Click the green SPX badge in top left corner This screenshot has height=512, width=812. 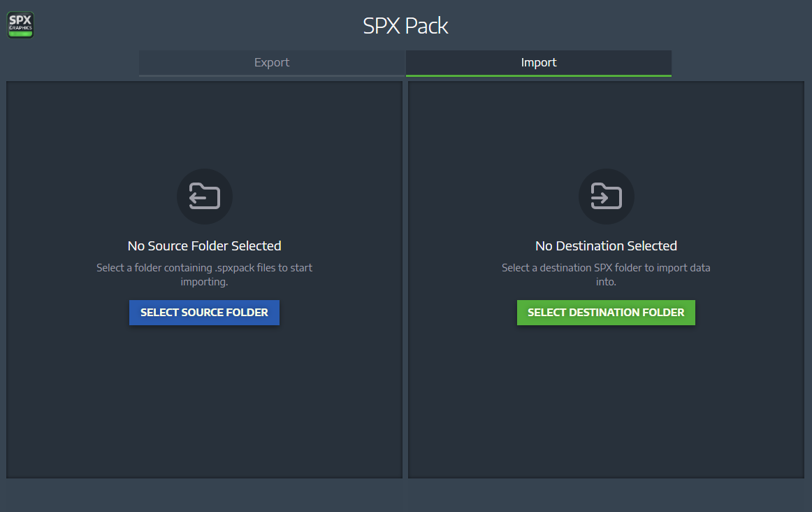click(x=20, y=24)
